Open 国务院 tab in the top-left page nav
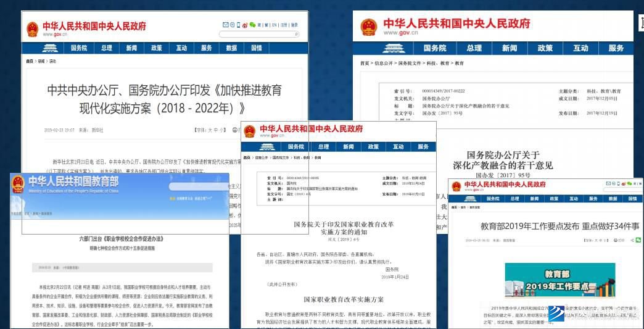The width and height of the screenshot is (644, 329). [79, 48]
